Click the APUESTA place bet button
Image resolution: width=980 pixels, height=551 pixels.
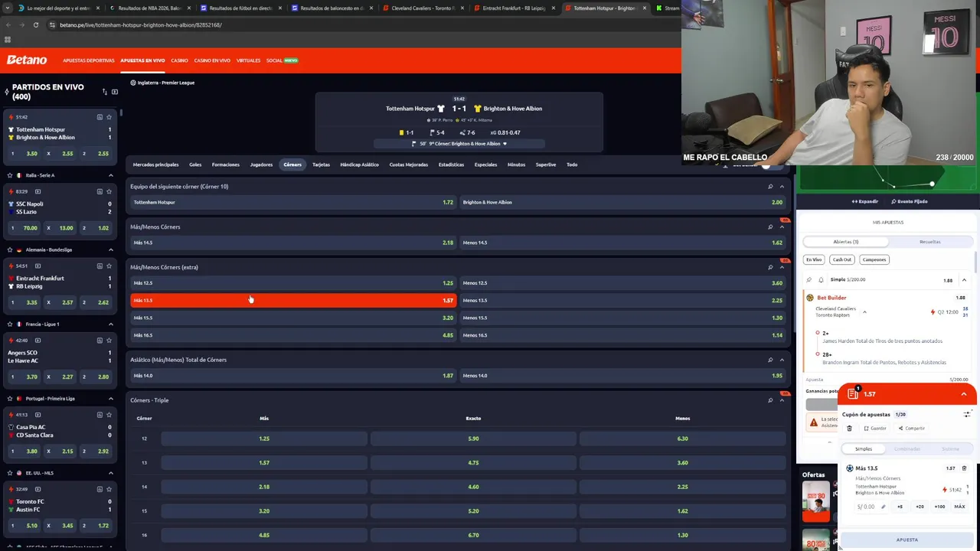[x=907, y=540]
